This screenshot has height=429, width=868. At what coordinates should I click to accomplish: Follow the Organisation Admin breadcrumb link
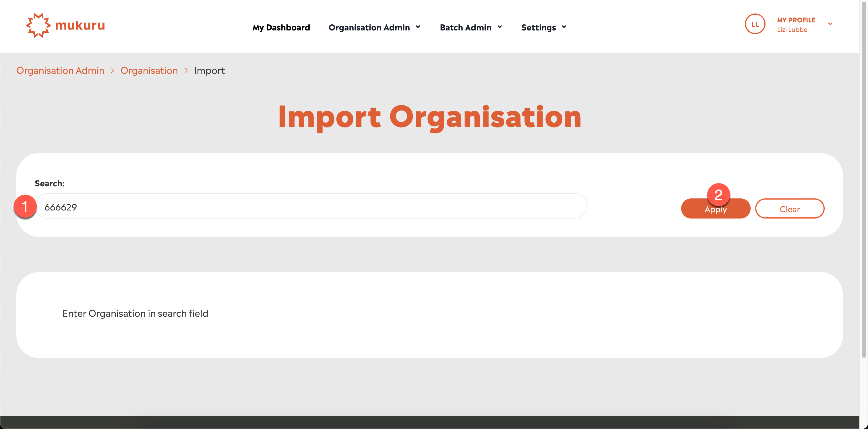[60, 70]
